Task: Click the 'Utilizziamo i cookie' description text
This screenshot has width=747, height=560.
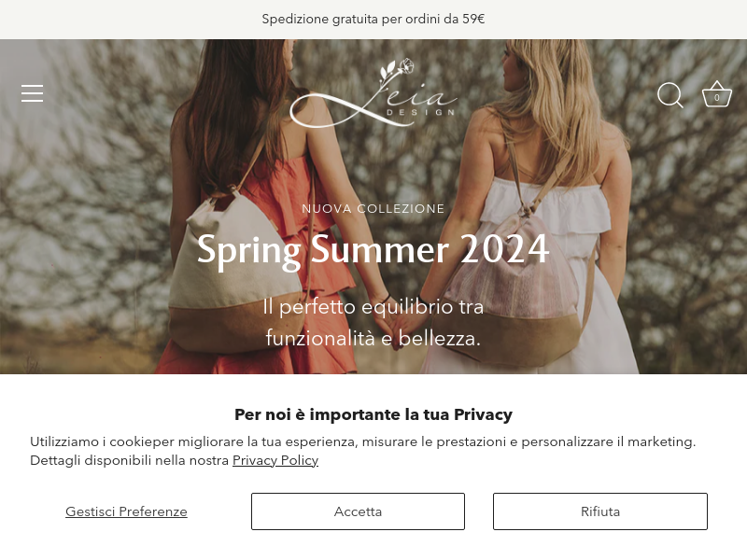Action: (x=362, y=451)
